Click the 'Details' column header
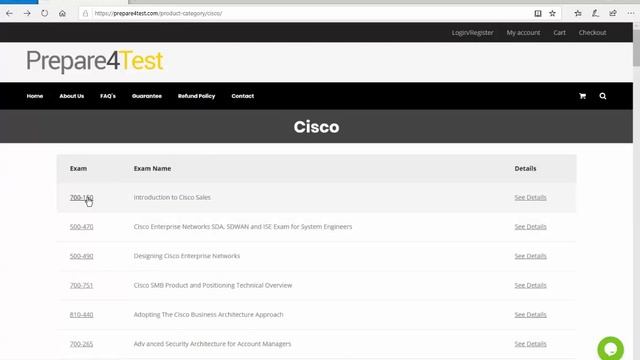 tap(525, 169)
